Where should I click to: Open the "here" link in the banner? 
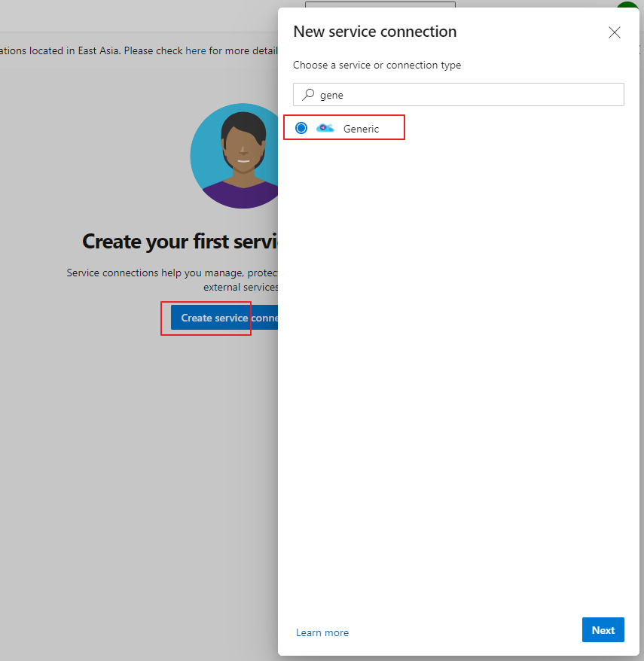pos(195,50)
